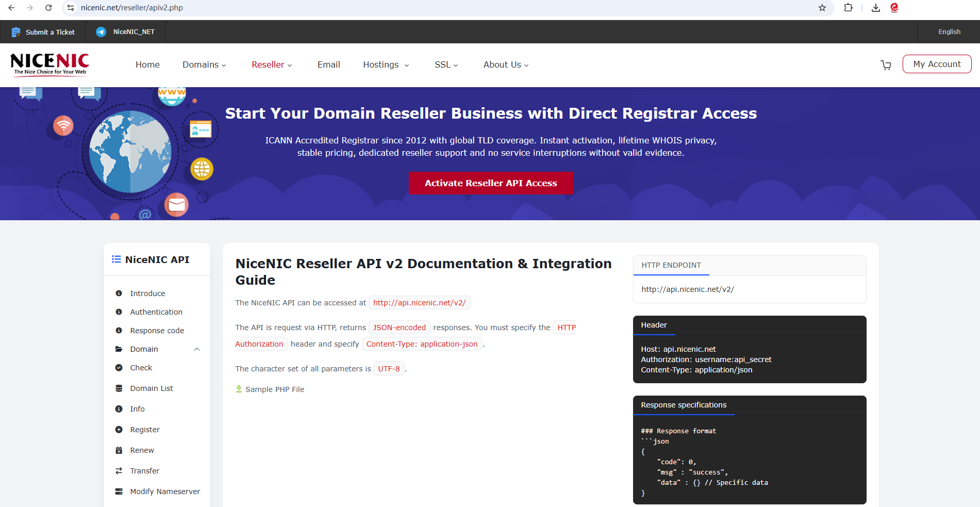The width and height of the screenshot is (980, 507).
Task: Reload the page with the refresh icon
Action: coord(48,8)
